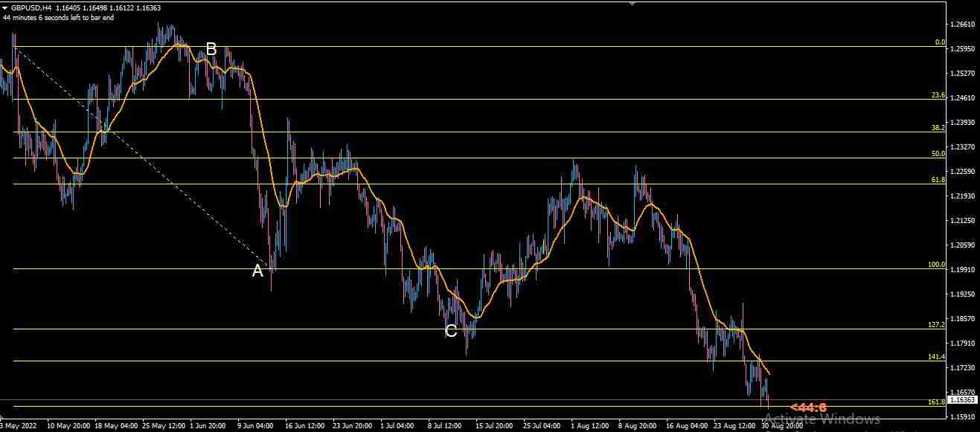Viewport: 980px width, 432px height.
Task: Click the point C label on chart
Action: click(450, 332)
